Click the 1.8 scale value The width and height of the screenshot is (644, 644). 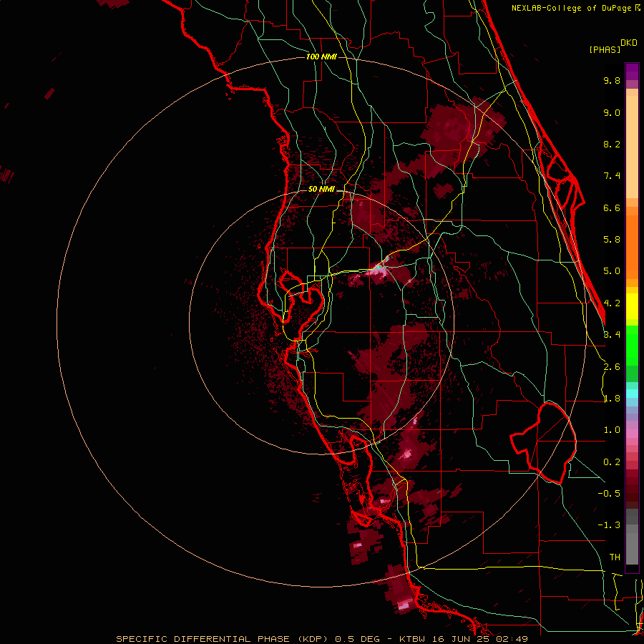612,399
